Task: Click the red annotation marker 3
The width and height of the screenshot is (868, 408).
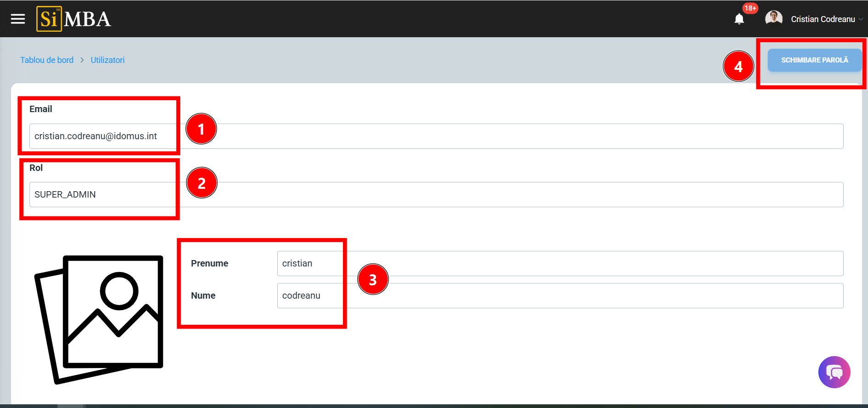Action: tap(373, 279)
